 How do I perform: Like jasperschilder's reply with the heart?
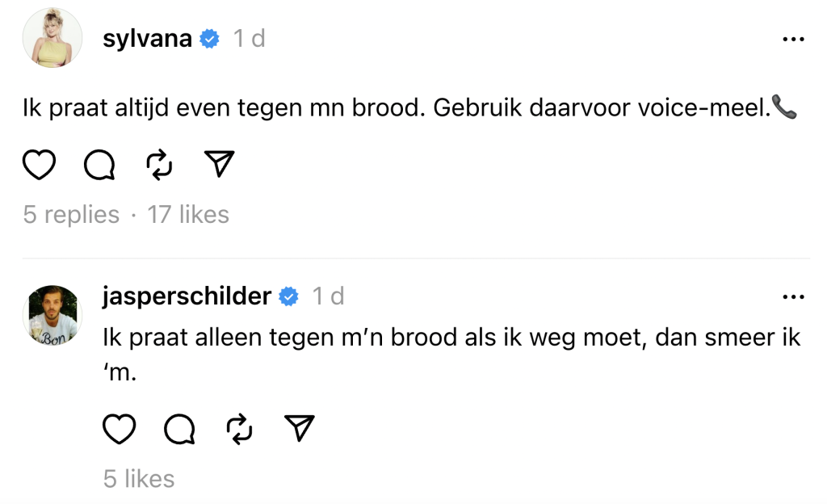pos(120,430)
